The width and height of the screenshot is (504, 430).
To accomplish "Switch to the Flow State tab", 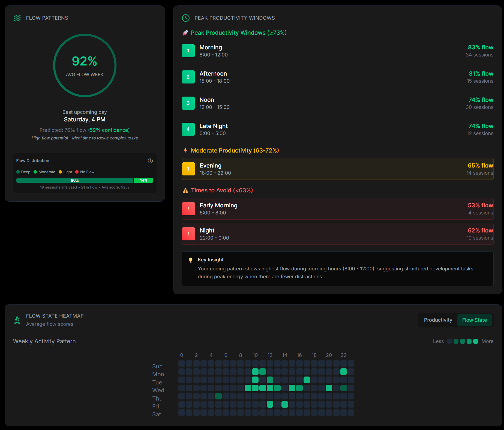I will coord(475,320).
